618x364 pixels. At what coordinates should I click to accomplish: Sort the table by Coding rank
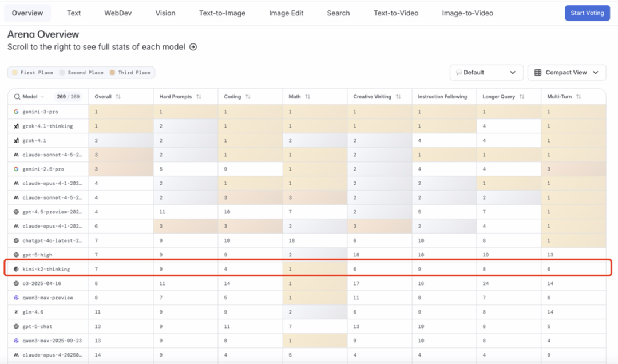coord(248,97)
